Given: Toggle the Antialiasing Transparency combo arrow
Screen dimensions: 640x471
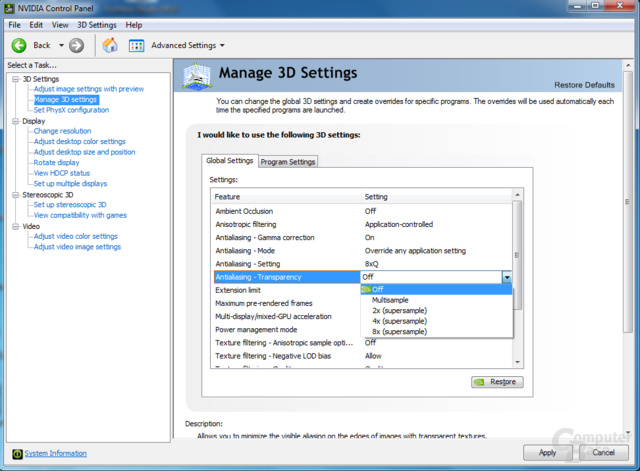Looking at the screenshot, I should [x=507, y=277].
